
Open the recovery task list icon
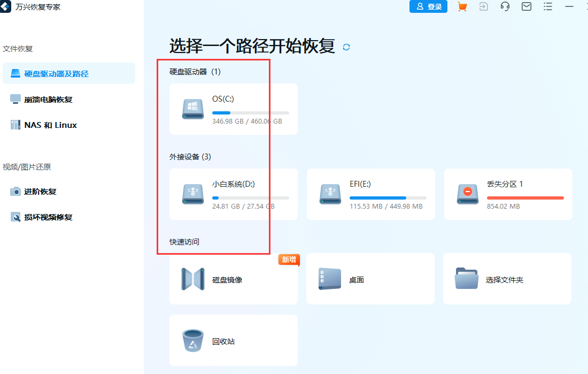pos(547,6)
